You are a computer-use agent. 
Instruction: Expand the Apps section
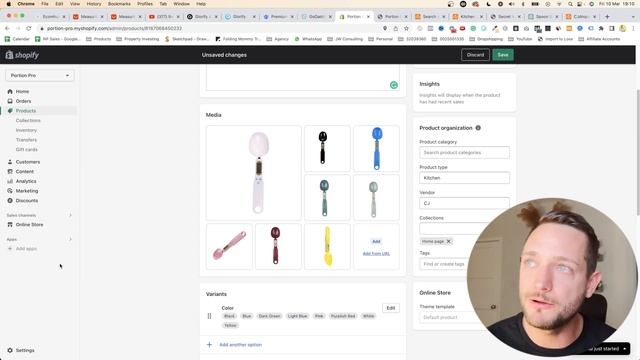coord(70,239)
